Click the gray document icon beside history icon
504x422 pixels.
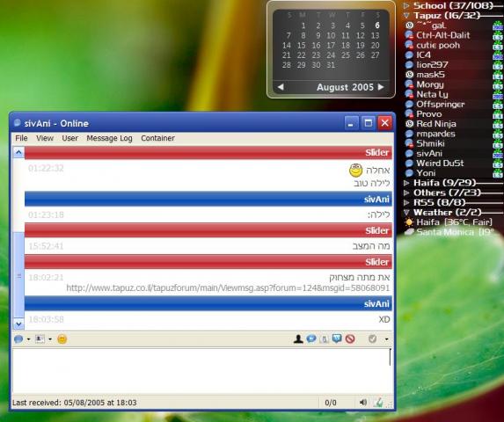pos(324,339)
